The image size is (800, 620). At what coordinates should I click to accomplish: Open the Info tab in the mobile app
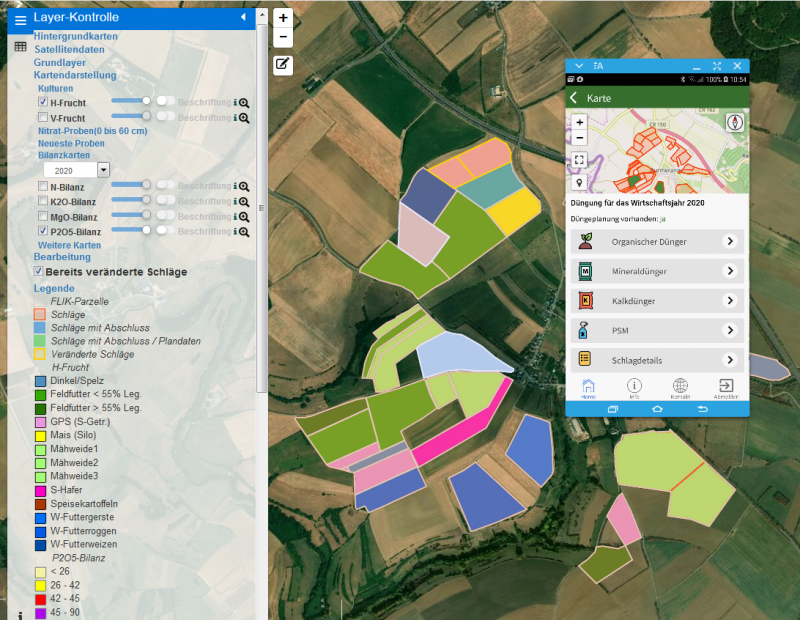[x=634, y=388]
